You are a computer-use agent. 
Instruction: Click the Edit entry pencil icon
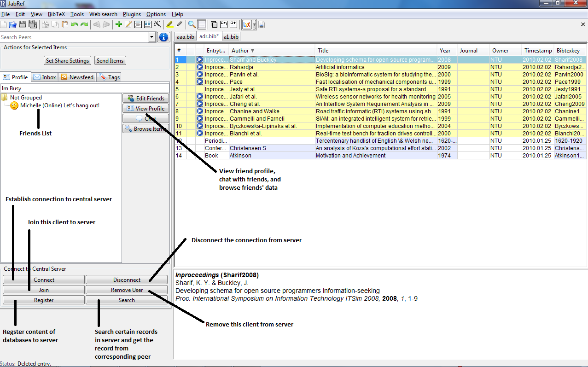128,24
